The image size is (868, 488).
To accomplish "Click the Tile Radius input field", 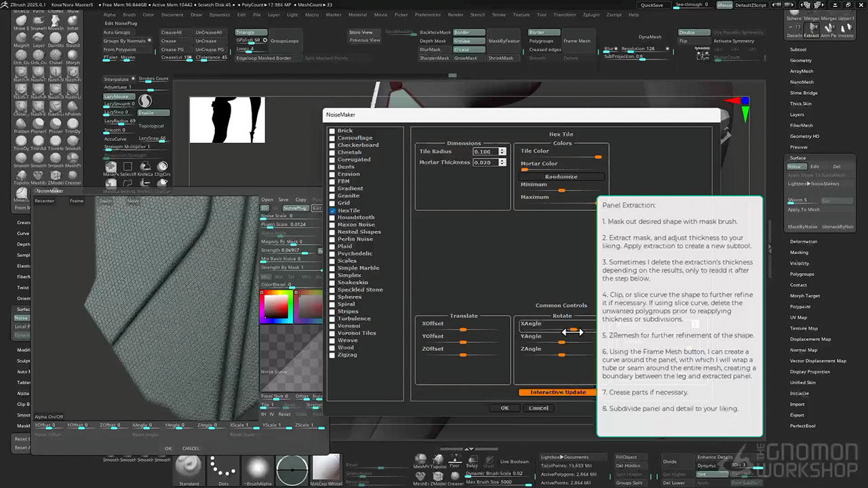I will pyautogui.click(x=486, y=152).
